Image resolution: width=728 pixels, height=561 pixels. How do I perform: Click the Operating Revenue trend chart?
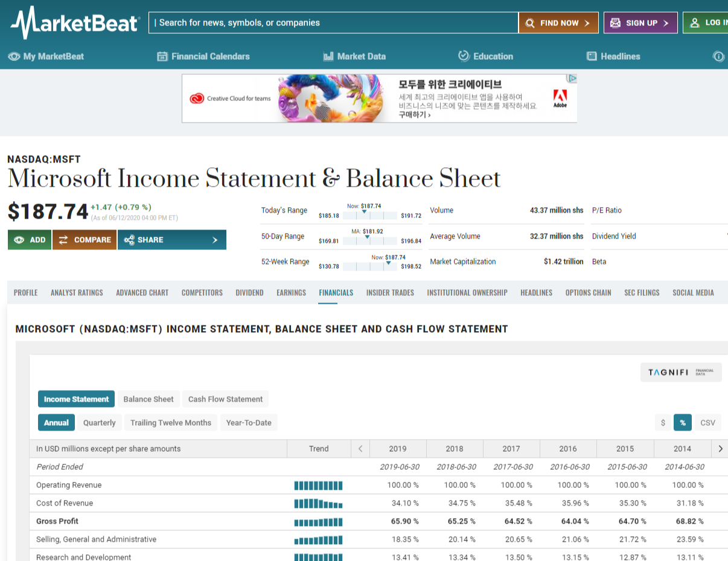click(318, 486)
